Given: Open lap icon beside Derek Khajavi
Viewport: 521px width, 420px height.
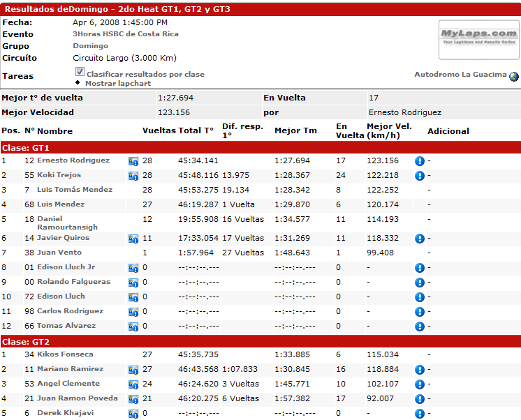Looking at the screenshot, I should click(133, 414).
